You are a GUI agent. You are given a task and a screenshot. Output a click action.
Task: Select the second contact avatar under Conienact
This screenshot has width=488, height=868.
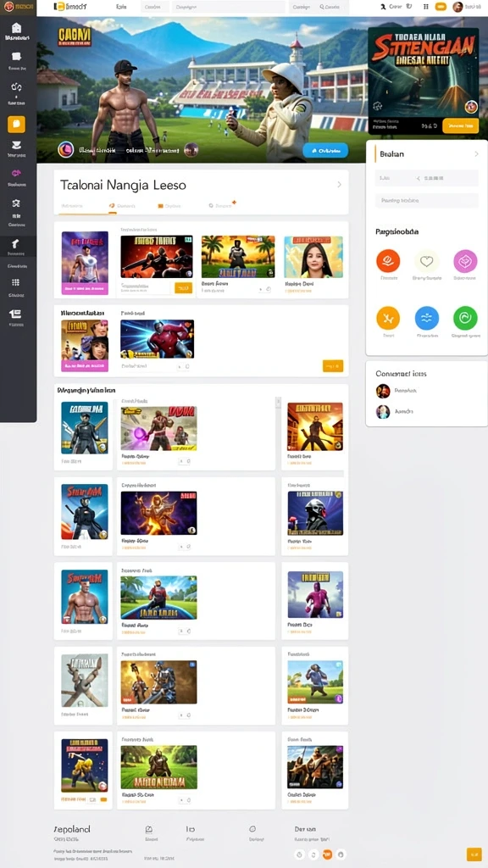(383, 411)
